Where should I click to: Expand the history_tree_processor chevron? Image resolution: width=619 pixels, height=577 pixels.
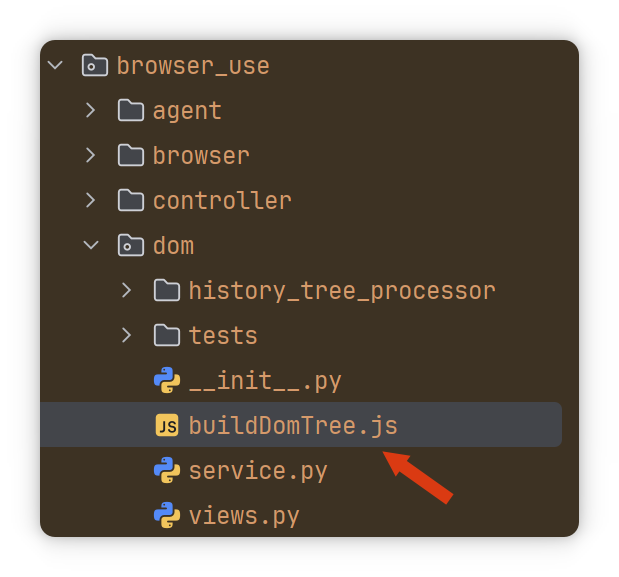(127, 291)
